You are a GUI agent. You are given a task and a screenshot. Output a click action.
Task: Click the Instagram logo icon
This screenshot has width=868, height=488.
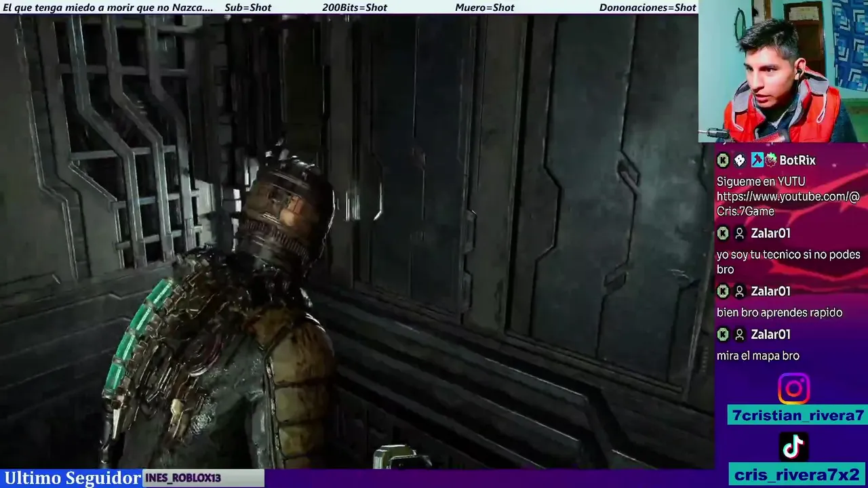tap(793, 388)
